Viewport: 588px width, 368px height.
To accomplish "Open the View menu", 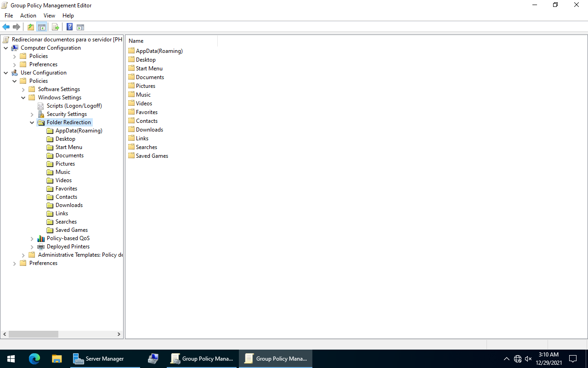I will tap(49, 15).
